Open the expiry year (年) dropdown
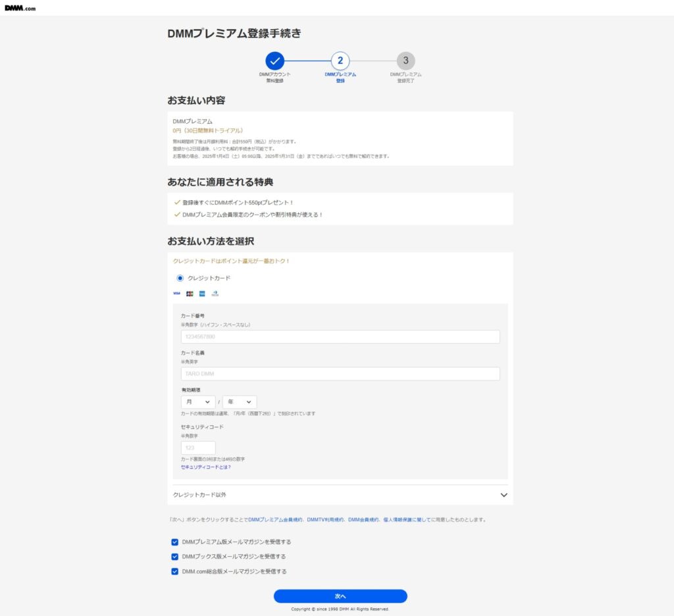 click(240, 402)
